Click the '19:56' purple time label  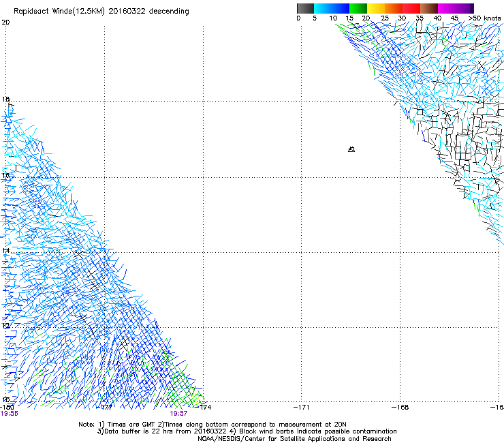pos(10,414)
